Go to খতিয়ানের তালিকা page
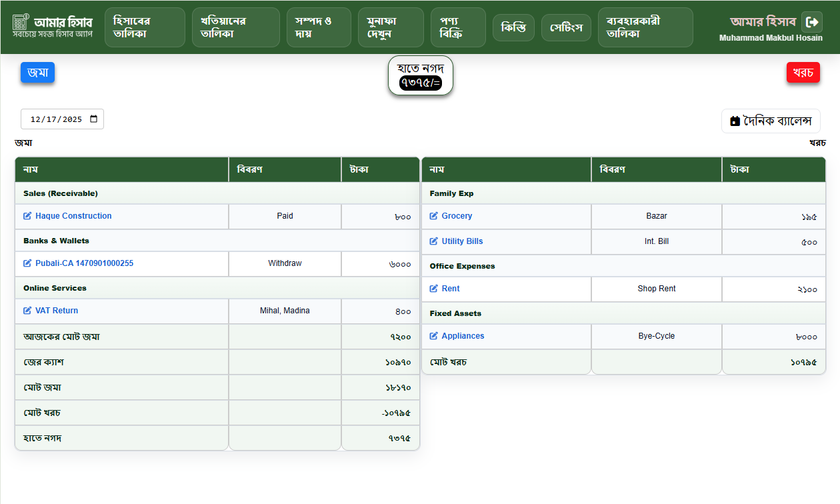Screen dimensions: 840x504 (235, 27)
